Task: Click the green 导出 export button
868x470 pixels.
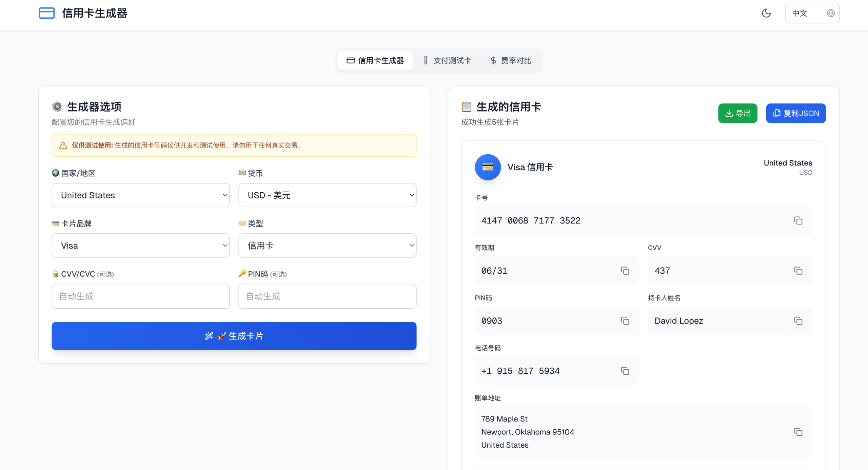Action: coord(737,113)
